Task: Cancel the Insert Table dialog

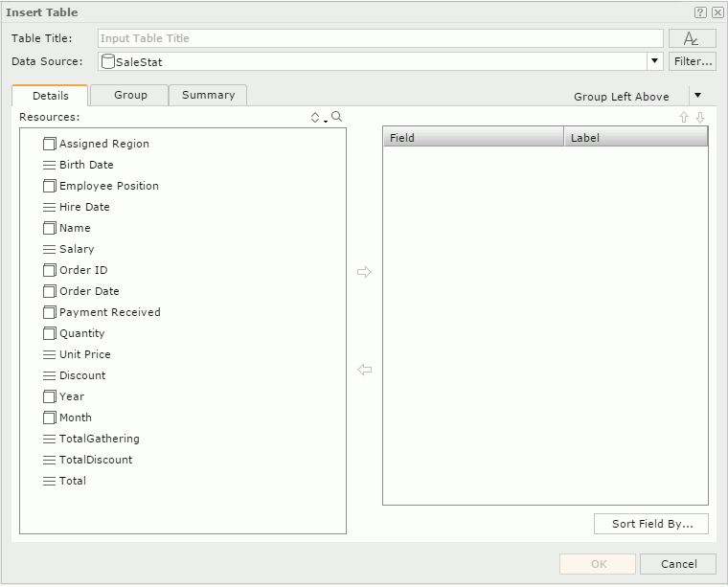Action: pos(678,564)
